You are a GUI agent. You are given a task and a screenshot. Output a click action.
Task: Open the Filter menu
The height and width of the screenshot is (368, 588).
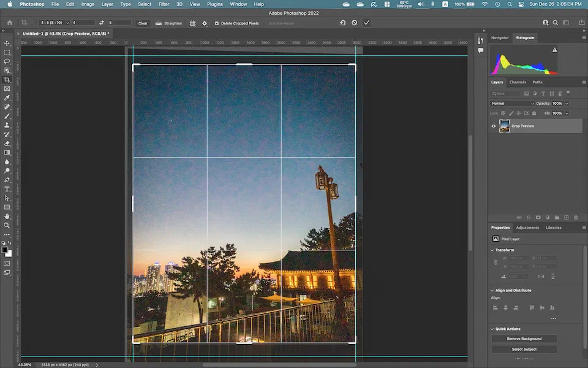(164, 4)
